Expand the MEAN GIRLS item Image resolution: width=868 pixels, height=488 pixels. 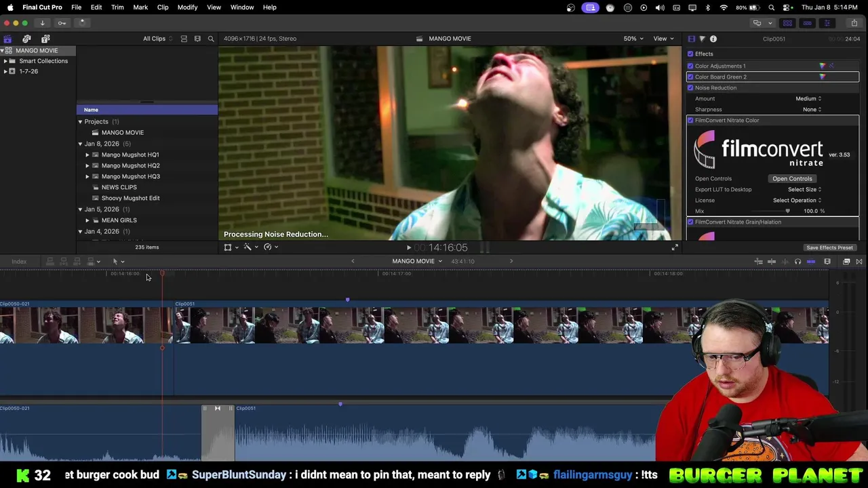click(87, 220)
